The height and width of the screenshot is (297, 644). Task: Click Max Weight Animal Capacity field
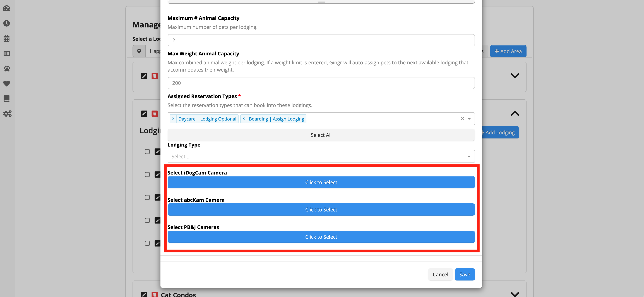pyautogui.click(x=321, y=83)
